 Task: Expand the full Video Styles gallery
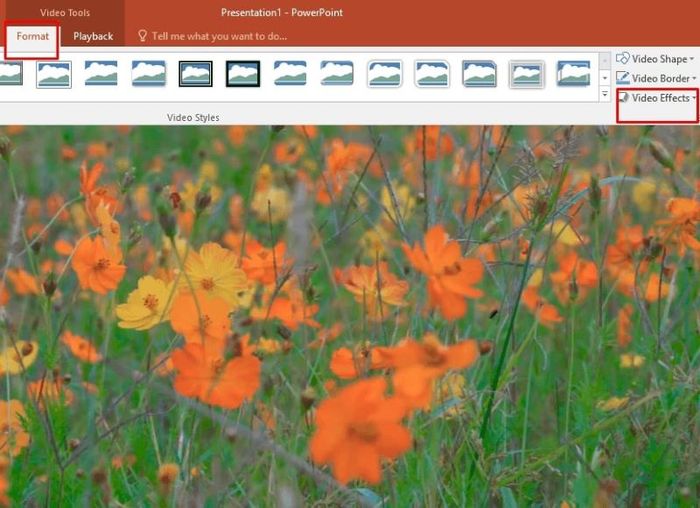pyautogui.click(x=605, y=94)
